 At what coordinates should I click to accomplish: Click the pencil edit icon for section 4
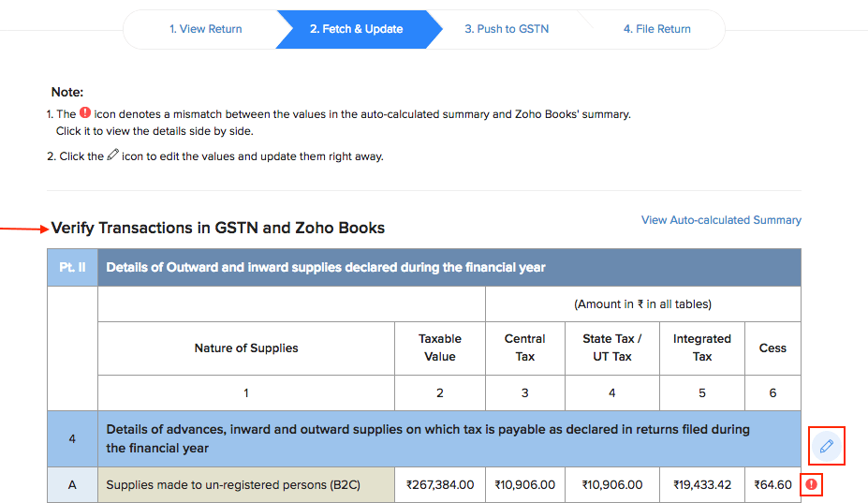point(826,446)
